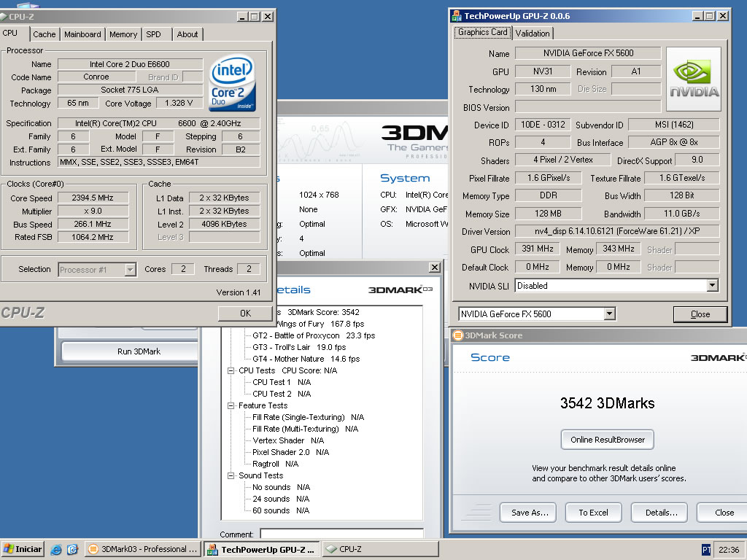Select the CPU tab in CPU-Z
Screen dimensions: 747x560
click(10, 33)
